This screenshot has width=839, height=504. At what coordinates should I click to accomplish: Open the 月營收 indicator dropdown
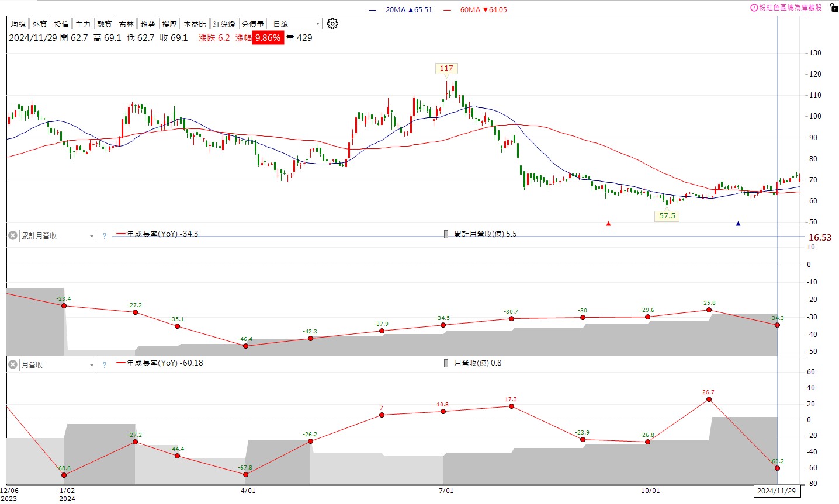coord(57,365)
